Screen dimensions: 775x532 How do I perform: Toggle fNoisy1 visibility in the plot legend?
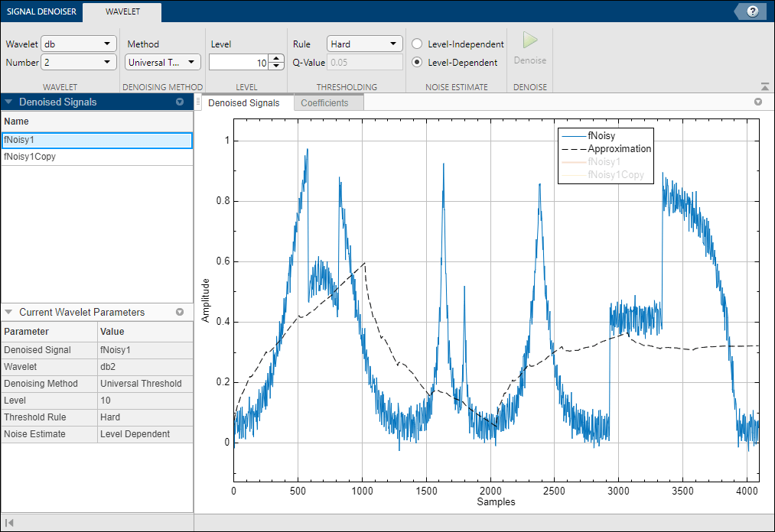click(604, 162)
